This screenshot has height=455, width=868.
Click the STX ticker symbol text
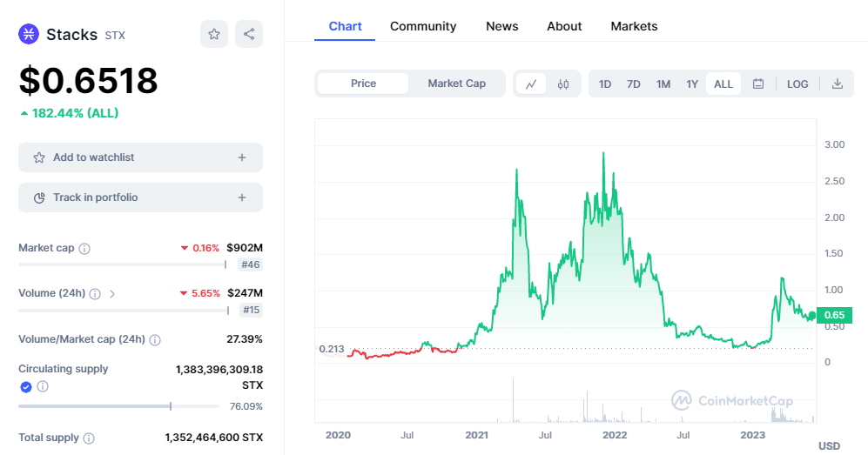(115, 36)
